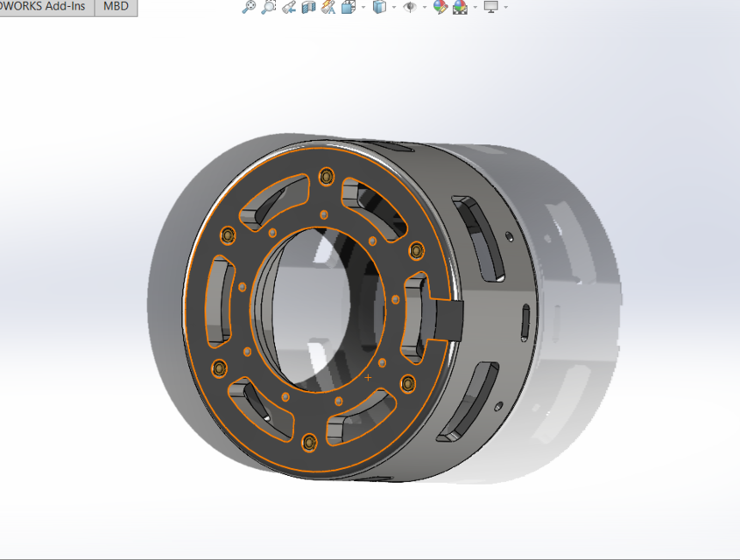Expand the View Orientation dropdown arrow
The height and width of the screenshot is (560, 740).
362,7
